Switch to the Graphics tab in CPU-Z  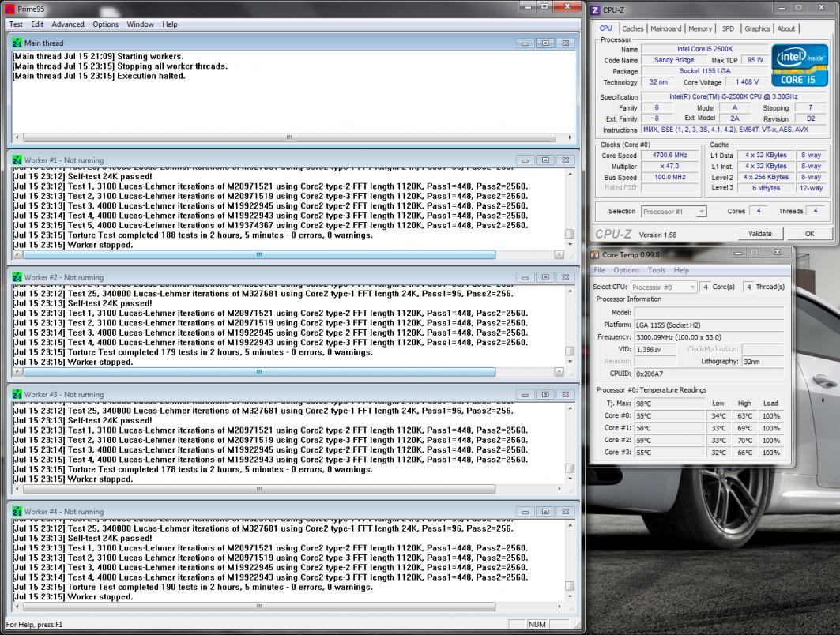[757, 28]
